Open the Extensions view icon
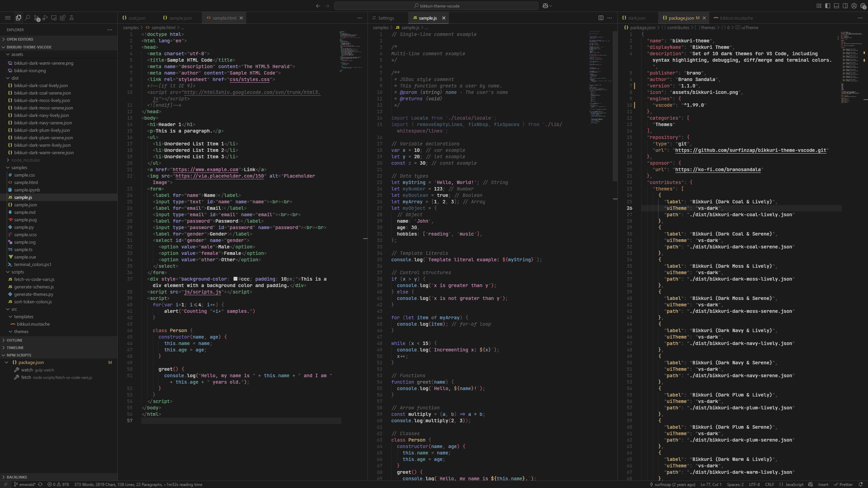Screen dimensions: 868x488 tap(63, 18)
